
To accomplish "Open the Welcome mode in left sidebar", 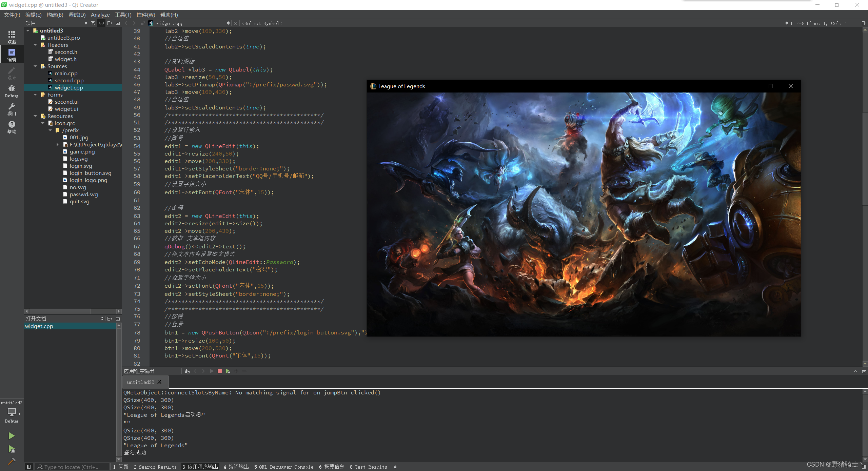I will coord(12,37).
